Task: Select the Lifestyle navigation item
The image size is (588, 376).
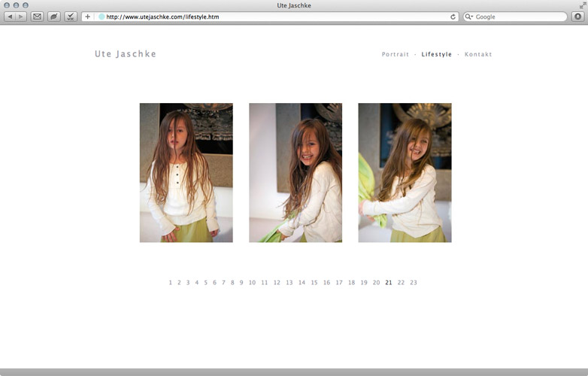Action: 437,54
